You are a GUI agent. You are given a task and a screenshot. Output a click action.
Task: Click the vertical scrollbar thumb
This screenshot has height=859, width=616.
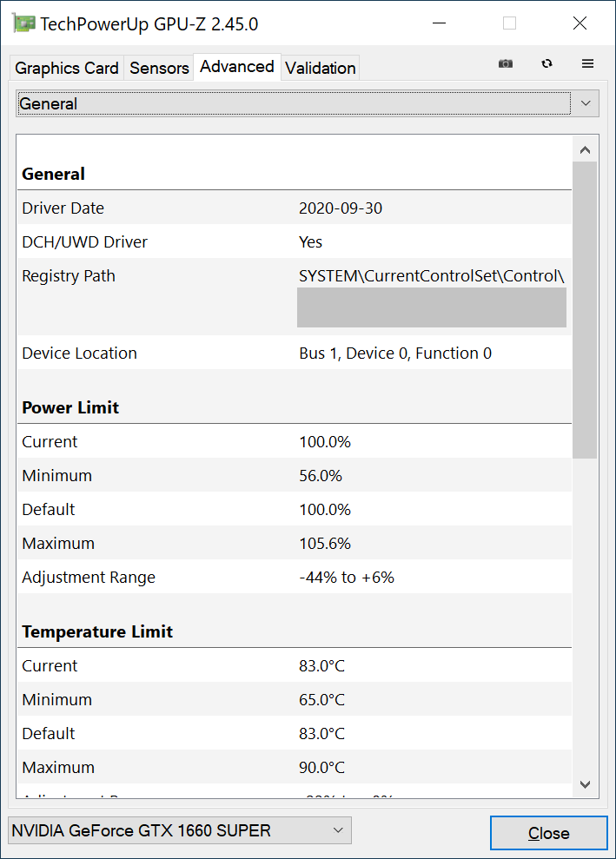point(585,309)
